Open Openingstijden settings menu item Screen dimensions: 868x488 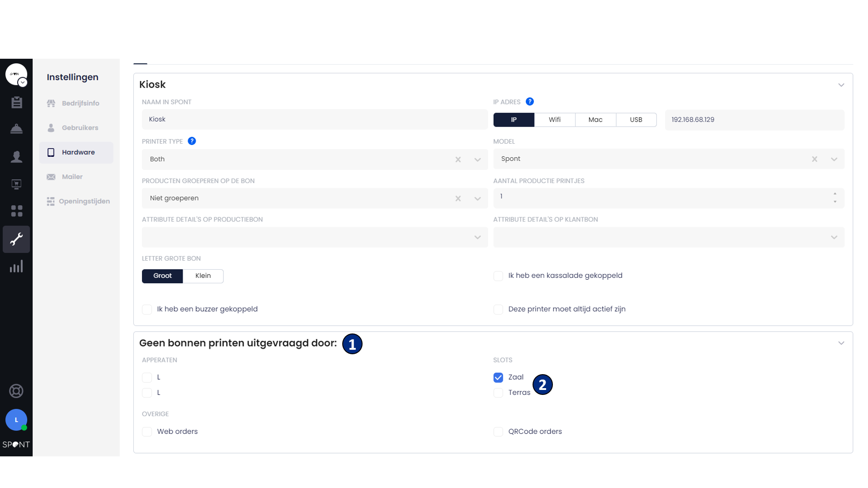[84, 202]
